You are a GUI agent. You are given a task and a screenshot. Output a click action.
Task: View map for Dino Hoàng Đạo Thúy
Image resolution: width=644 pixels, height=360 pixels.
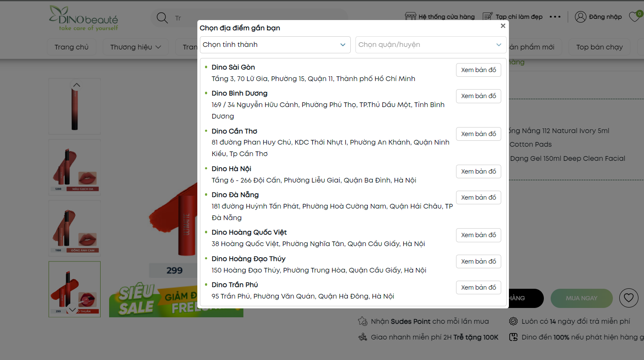[x=479, y=261]
